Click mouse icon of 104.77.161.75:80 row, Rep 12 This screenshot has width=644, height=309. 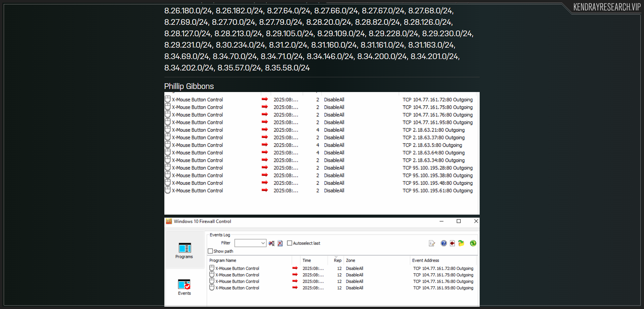pyautogui.click(x=212, y=274)
